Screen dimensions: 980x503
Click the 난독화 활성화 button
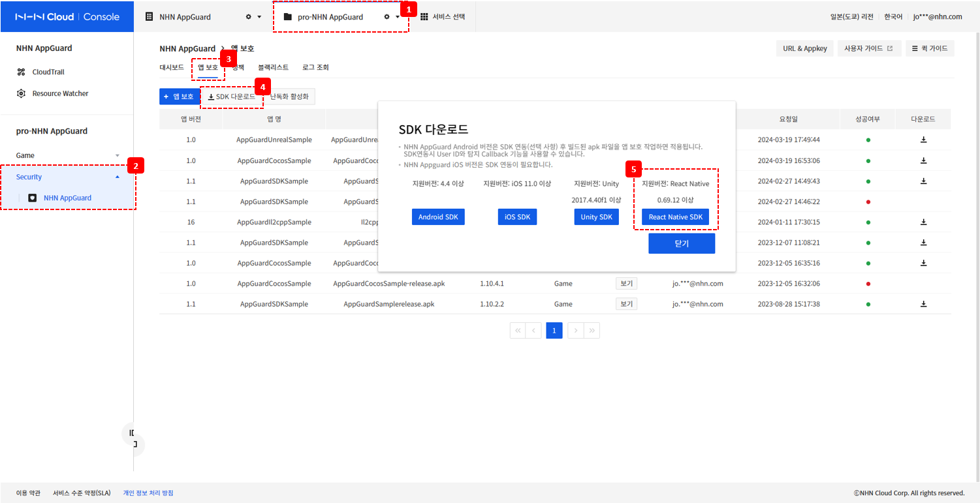[289, 97]
